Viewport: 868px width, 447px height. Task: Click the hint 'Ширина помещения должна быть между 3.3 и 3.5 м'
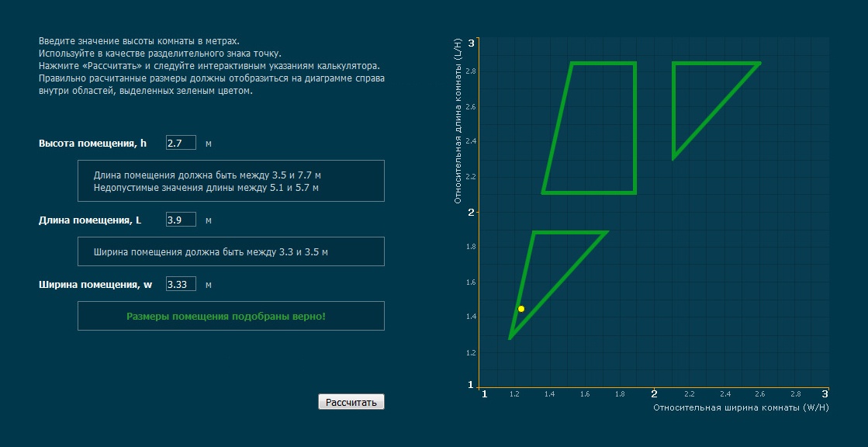(210, 252)
